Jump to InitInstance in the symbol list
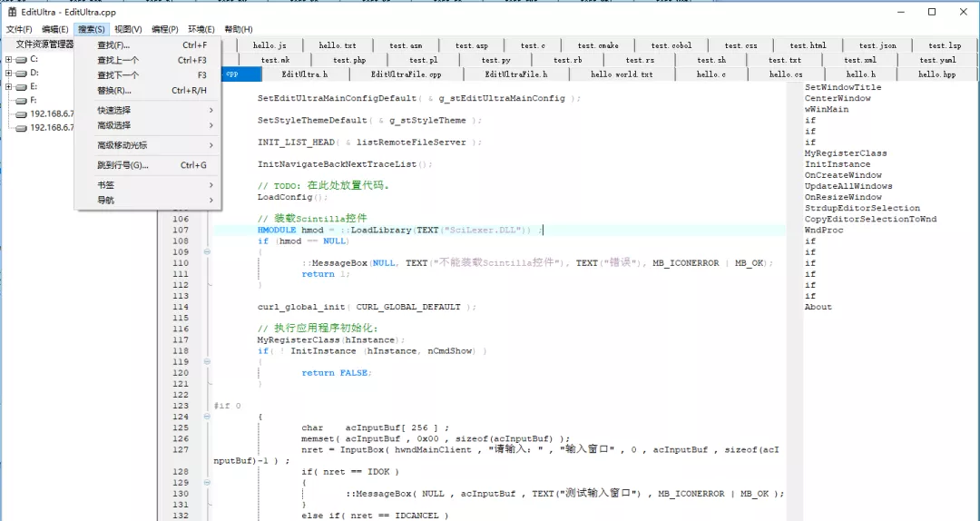Screen dimensions: 980x521 pyautogui.click(x=837, y=164)
